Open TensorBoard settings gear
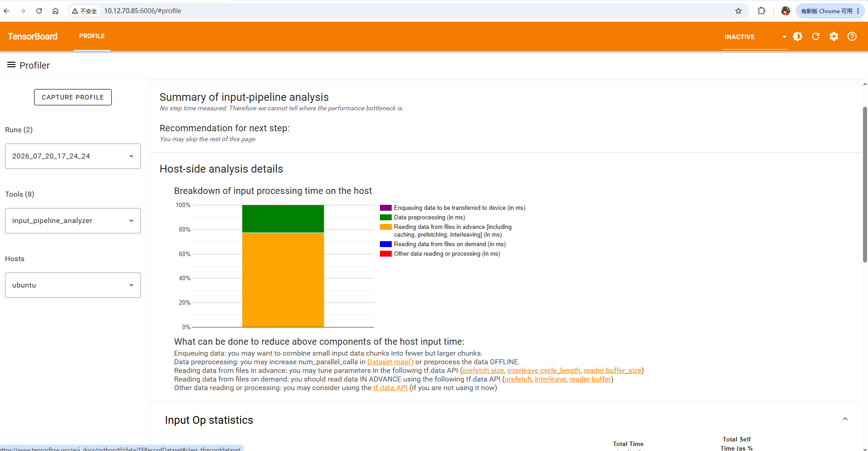Image resolution: width=868 pixels, height=451 pixels. click(834, 36)
